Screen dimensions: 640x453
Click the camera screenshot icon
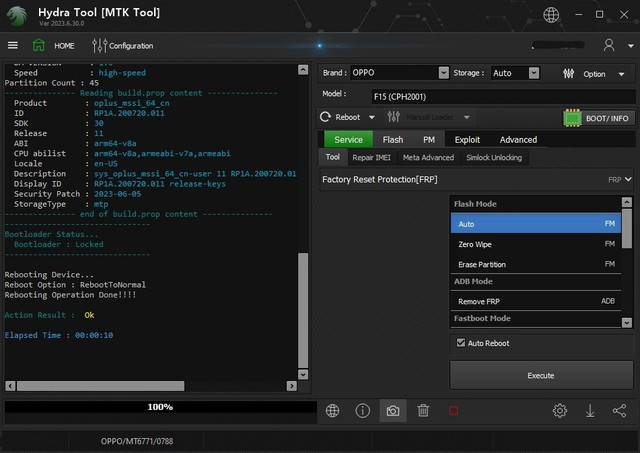coord(393,411)
